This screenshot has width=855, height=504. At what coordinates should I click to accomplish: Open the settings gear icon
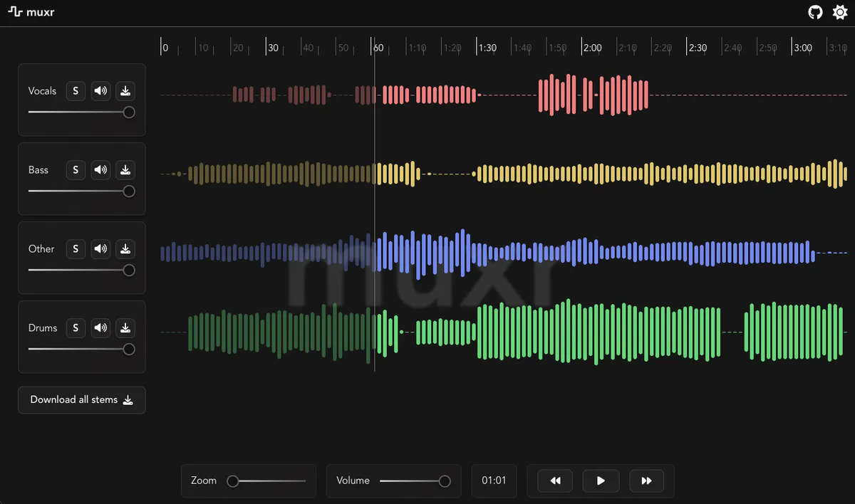pyautogui.click(x=840, y=12)
